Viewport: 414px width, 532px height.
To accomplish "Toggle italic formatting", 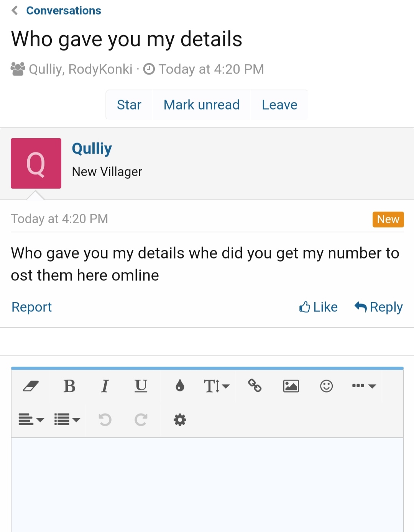I will point(105,386).
